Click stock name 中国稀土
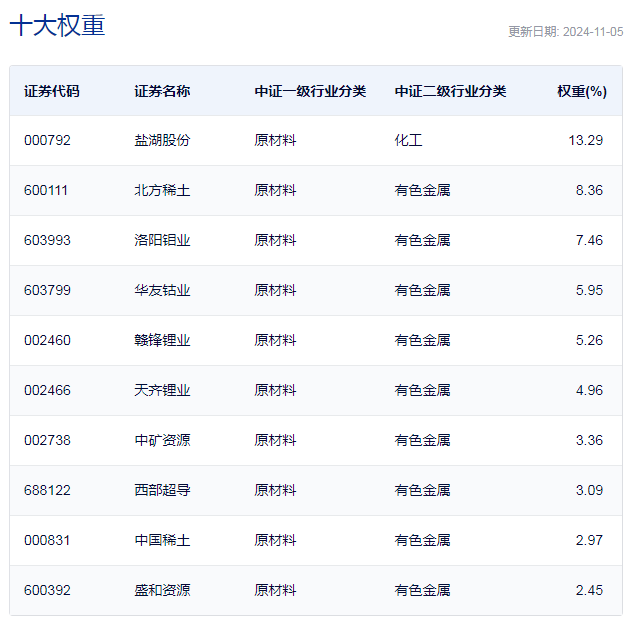The image size is (630, 624). tap(162, 540)
